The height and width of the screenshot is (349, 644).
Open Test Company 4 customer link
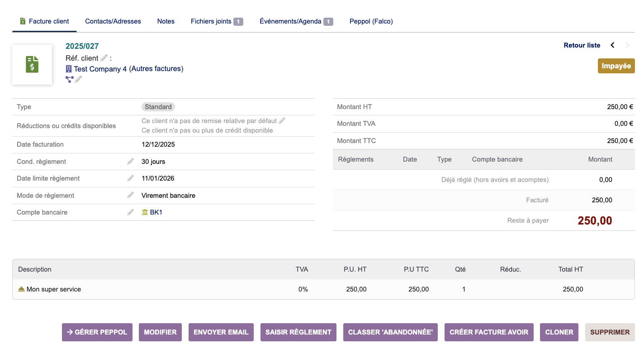point(100,69)
